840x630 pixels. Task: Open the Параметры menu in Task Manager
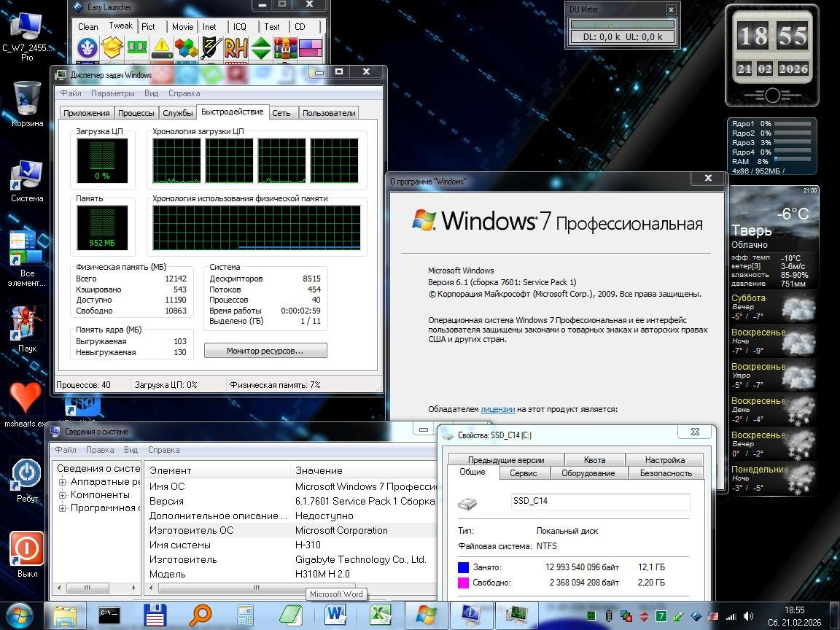tap(113, 93)
